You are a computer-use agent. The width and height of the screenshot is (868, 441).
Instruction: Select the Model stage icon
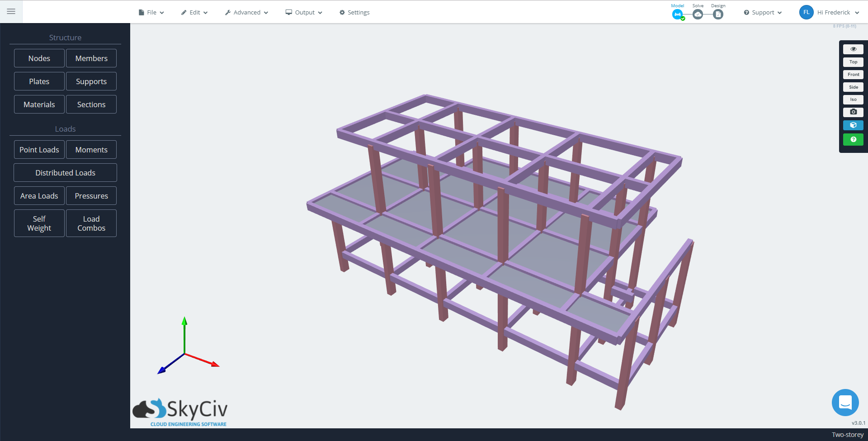coord(677,14)
